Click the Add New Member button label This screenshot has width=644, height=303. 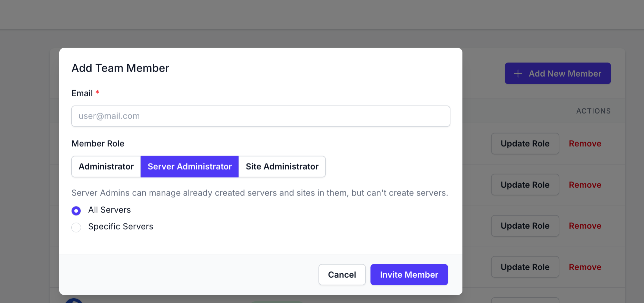click(x=565, y=74)
